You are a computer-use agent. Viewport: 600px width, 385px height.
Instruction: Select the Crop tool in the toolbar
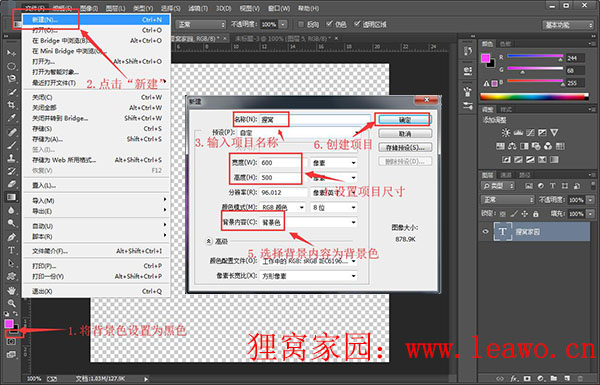click(11, 104)
